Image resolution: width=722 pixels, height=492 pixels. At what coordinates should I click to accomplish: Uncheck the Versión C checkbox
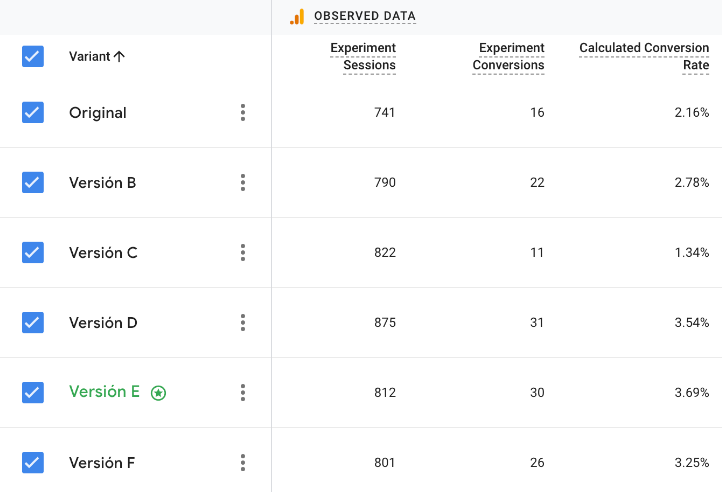coord(33,253)
